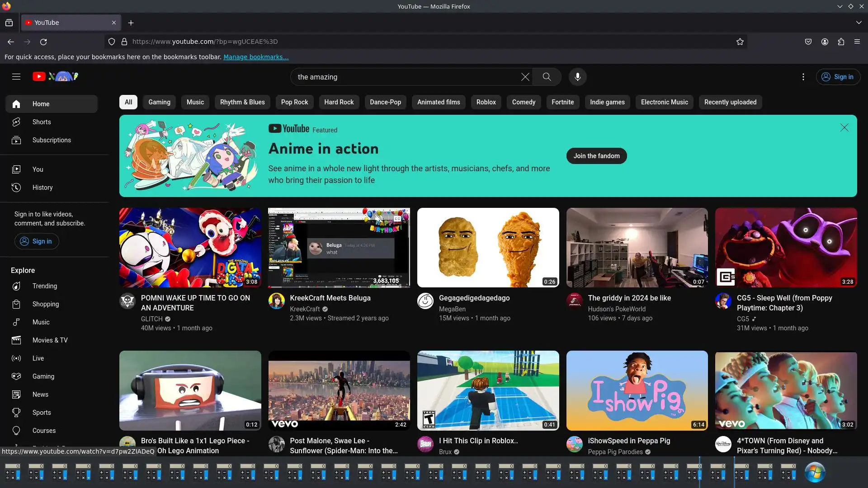Open the Gegagedigedagedago video thumbnail
This screenshot has width=868, height=488.
point(488,248)
